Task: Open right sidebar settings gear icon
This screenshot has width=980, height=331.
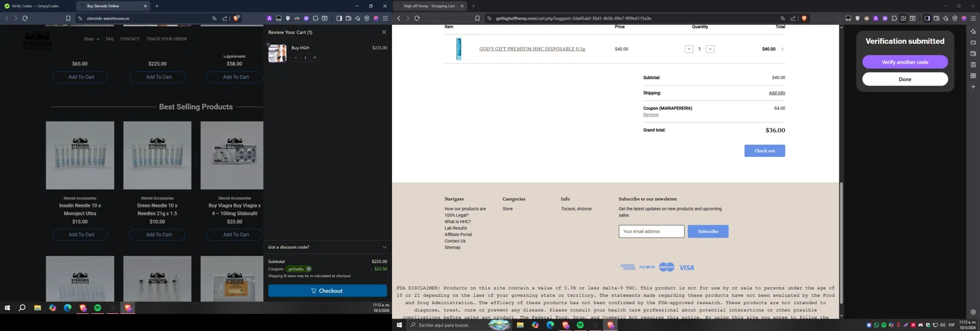Action: pos(973,312)
